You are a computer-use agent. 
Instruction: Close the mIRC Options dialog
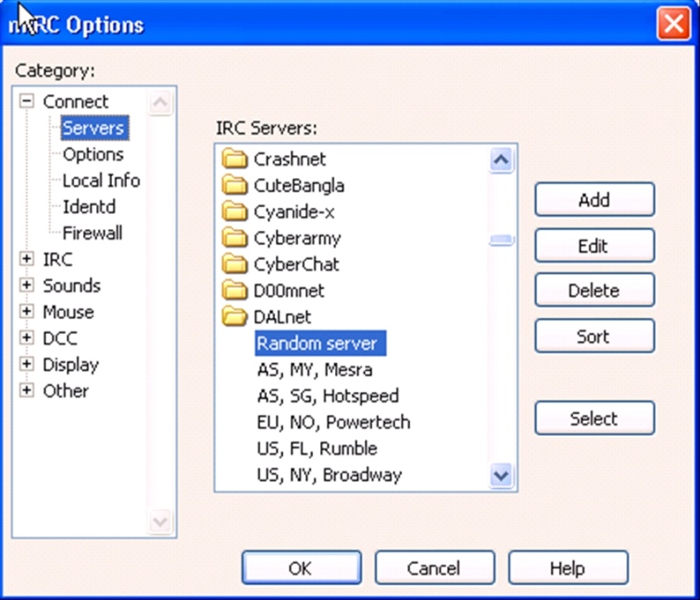click(x=673, y=24)
